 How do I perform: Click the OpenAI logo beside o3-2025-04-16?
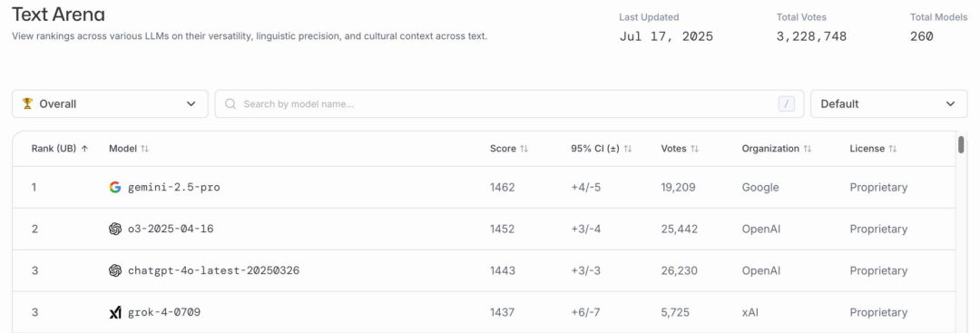coord(115,229)
